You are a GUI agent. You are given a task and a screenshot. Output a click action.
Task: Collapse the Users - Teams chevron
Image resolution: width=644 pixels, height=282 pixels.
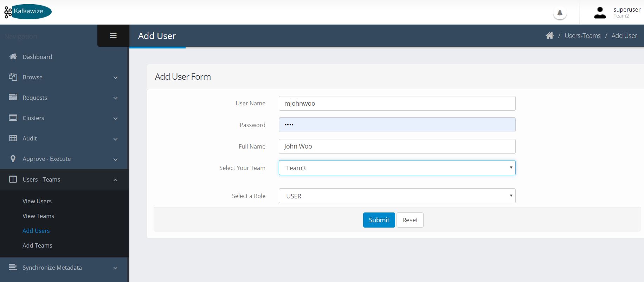coord(115,180)
